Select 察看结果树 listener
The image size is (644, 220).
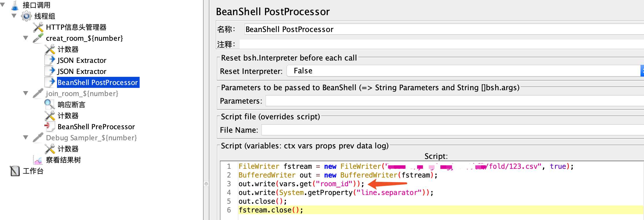pyautogui.click(x=63, y=160)
